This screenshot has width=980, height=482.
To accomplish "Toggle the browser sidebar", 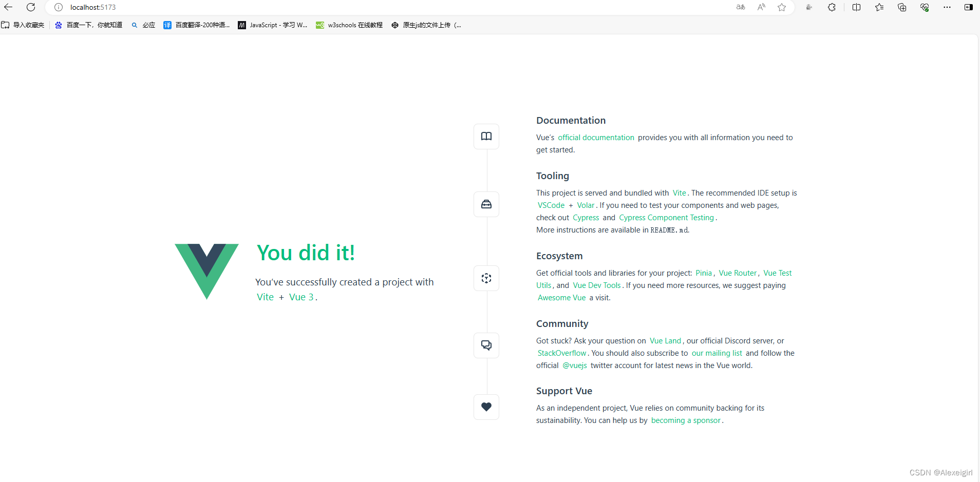I will (x=969, y=7).
